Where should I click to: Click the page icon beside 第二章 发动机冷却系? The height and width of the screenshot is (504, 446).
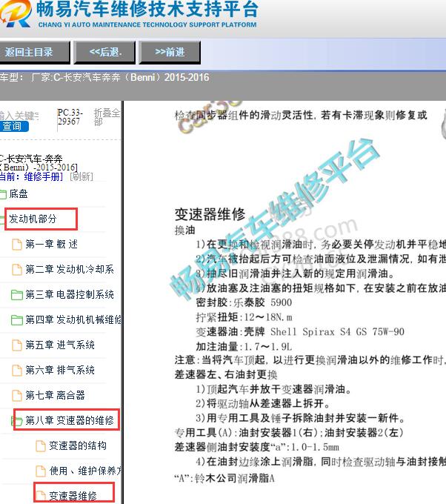click(x=17, y=269)
